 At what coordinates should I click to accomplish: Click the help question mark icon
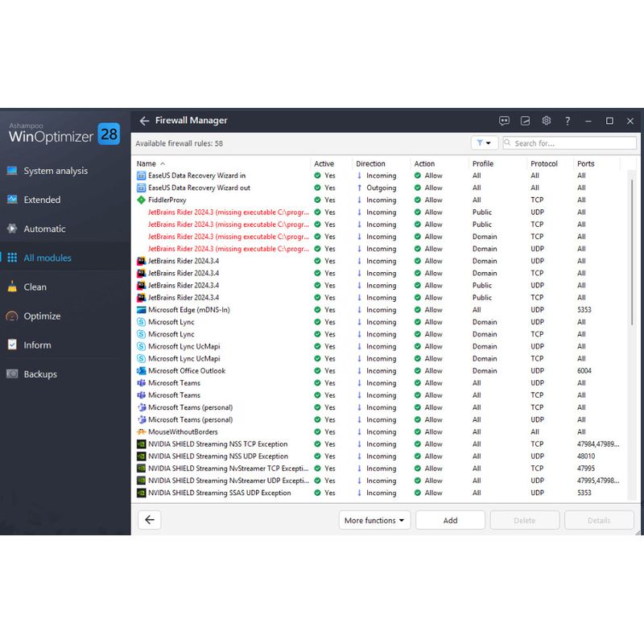pyautogui.click(x=568, y=121)
